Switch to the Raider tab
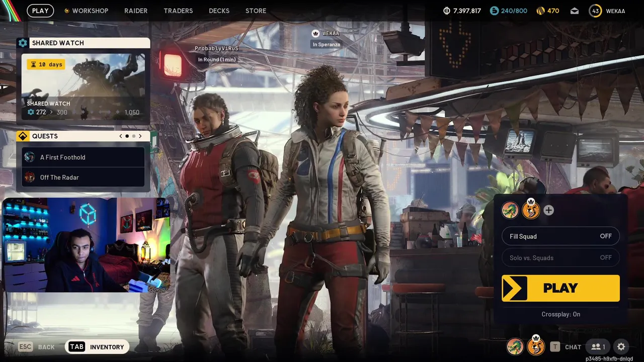The image size is (644, 362). tap(136, 11)
